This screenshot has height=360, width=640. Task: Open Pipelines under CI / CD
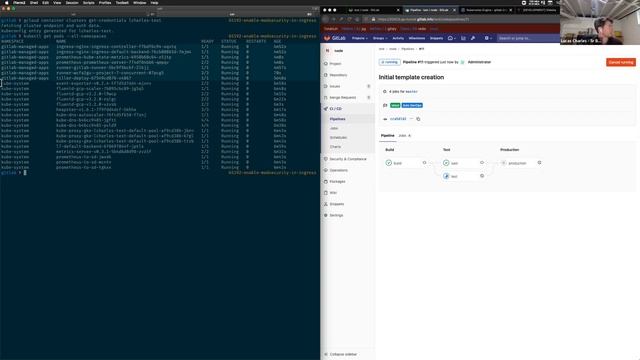point(338,119)
